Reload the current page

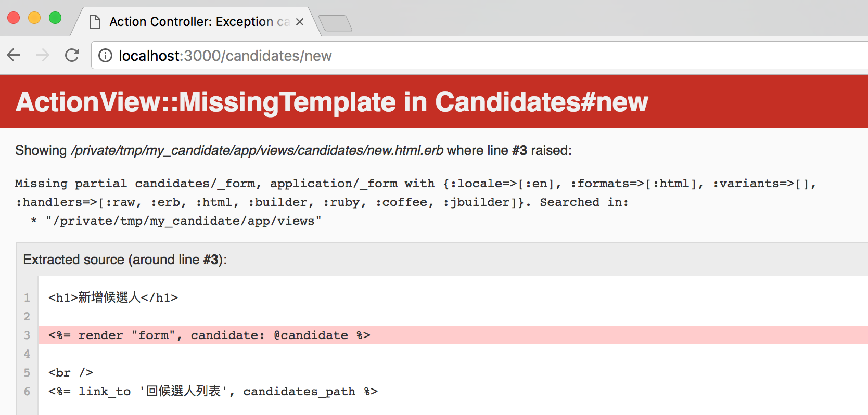pos(72,55)
